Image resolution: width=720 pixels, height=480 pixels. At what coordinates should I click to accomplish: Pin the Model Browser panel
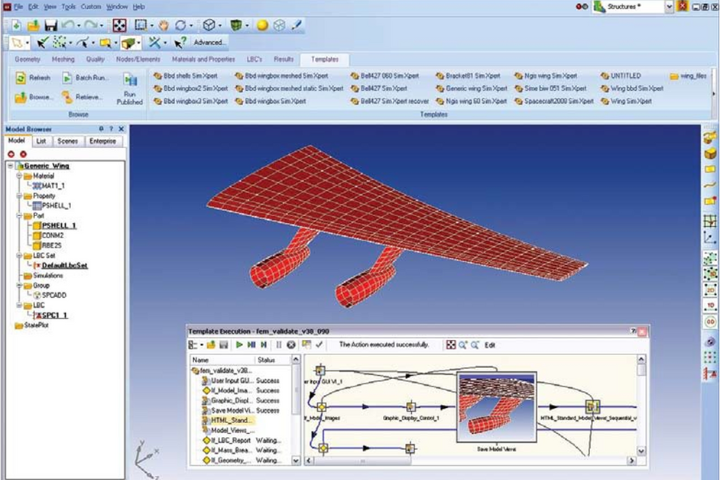coord(101,129)
